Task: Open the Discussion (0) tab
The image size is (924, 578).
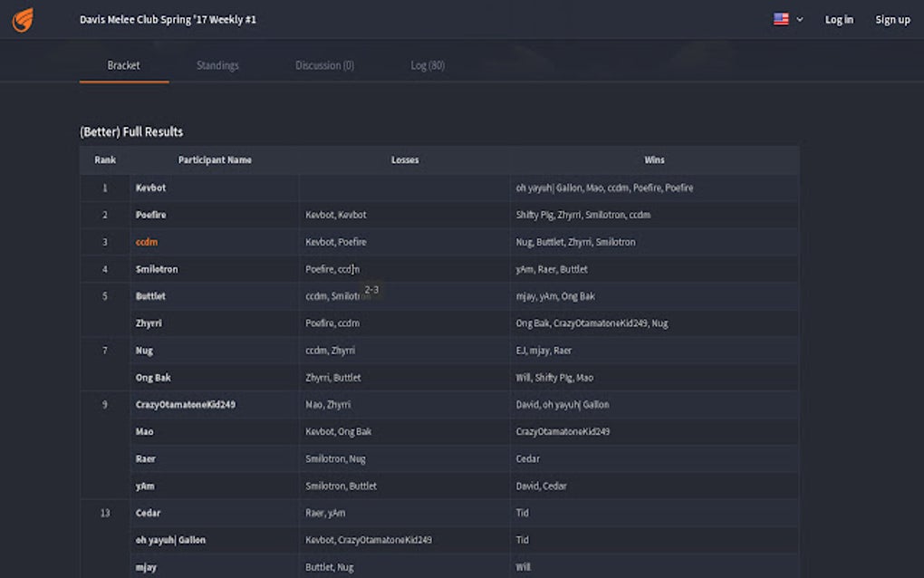Action: [x=323, y=64]
